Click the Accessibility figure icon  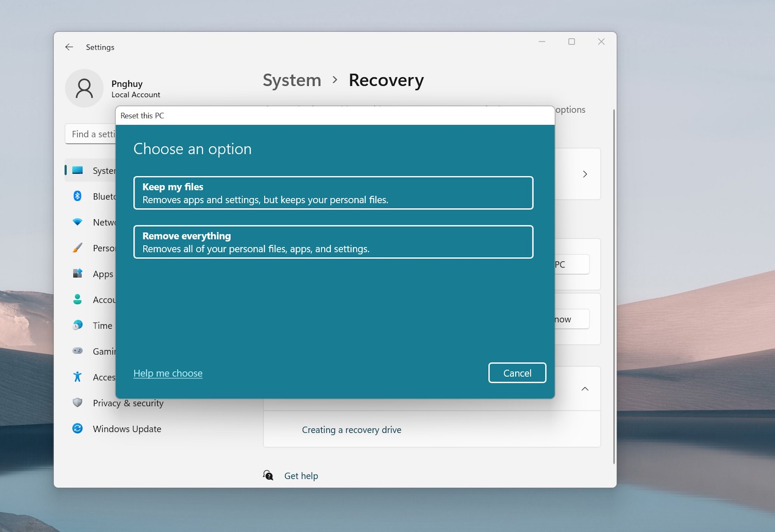77,377
